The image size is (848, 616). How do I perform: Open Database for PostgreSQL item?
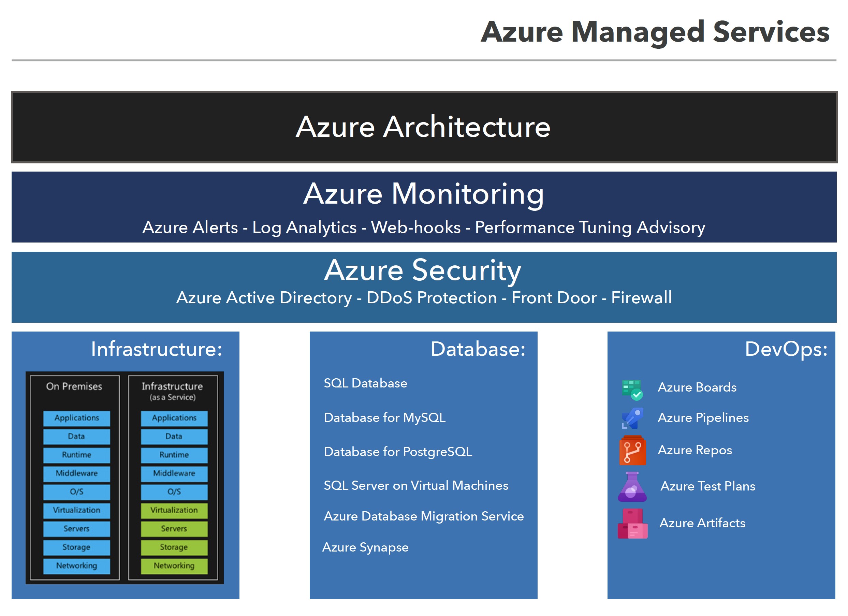point(398,452)
